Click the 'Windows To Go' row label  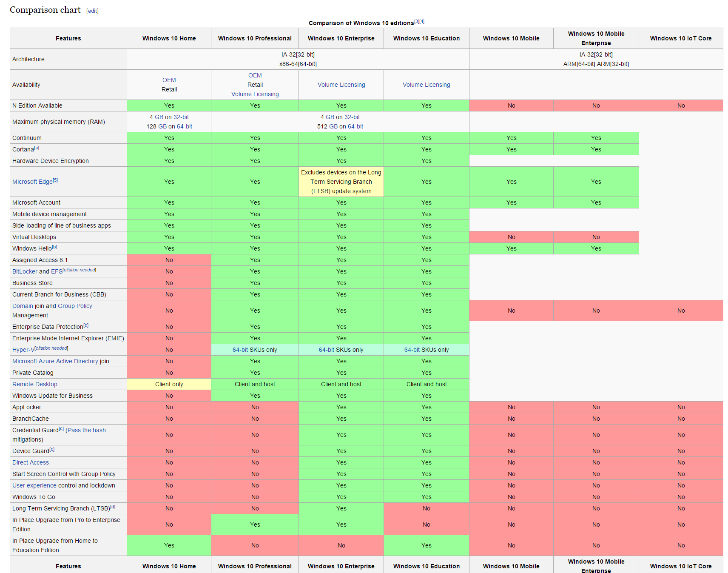tap(34, 497)
